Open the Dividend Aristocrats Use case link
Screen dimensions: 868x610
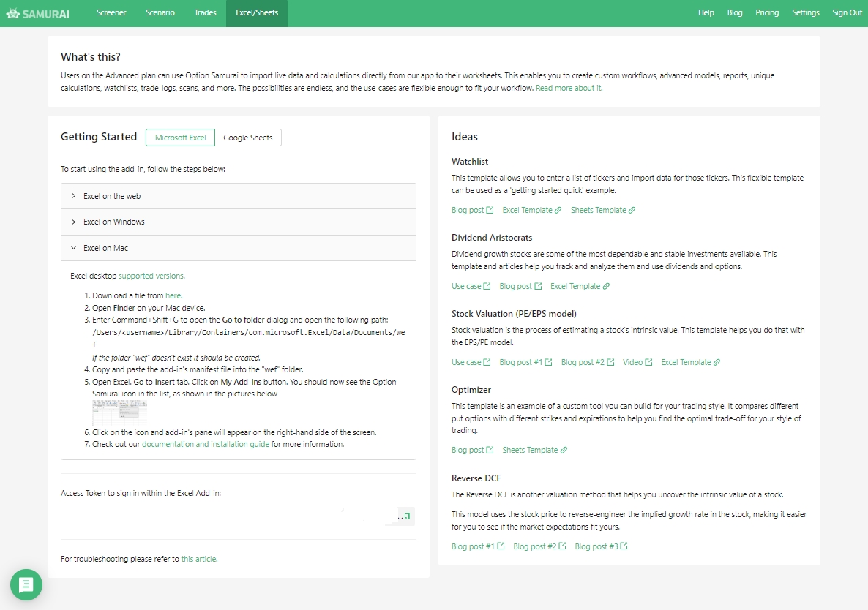tap(471, 287)
